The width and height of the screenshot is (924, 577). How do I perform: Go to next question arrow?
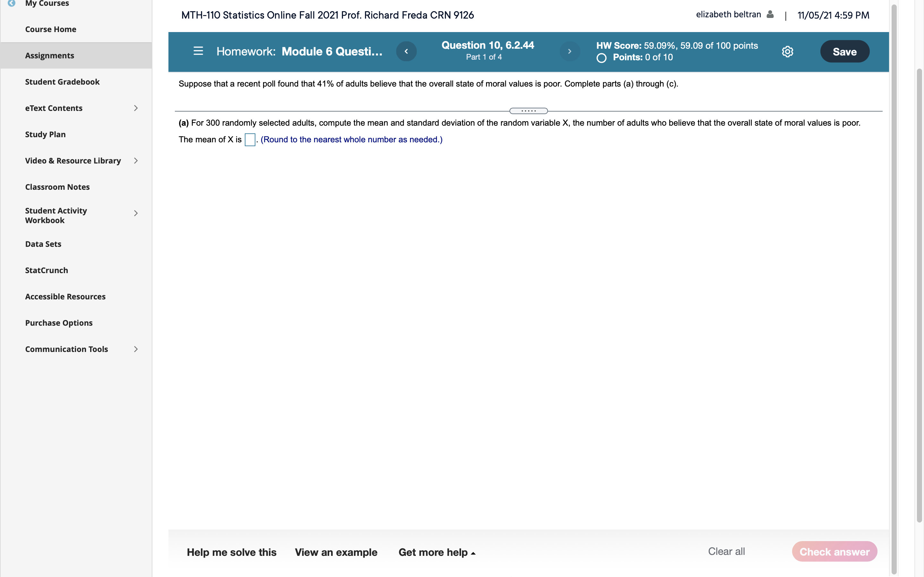[x=569, y=51]
